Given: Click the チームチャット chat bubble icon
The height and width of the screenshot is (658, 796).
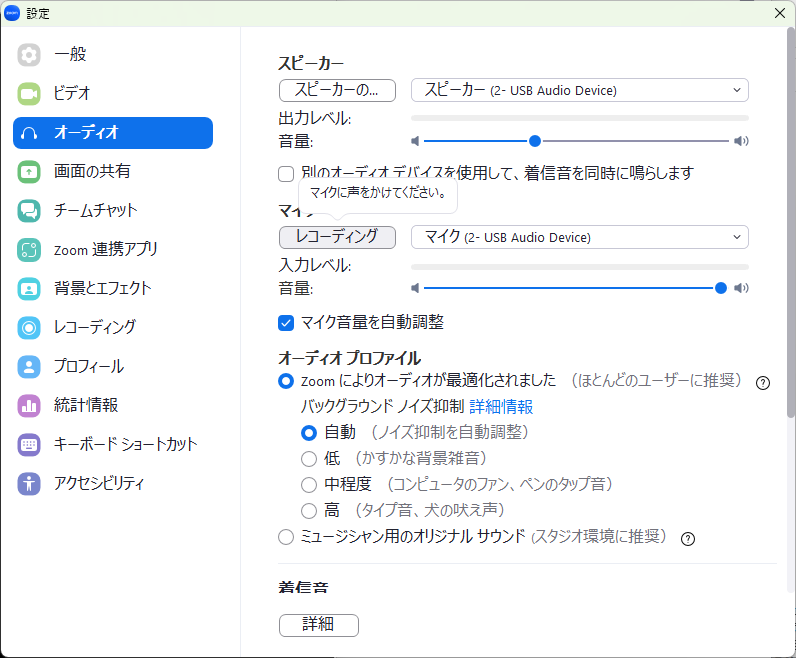Looking at the screenshot, I should coord(29,211).
